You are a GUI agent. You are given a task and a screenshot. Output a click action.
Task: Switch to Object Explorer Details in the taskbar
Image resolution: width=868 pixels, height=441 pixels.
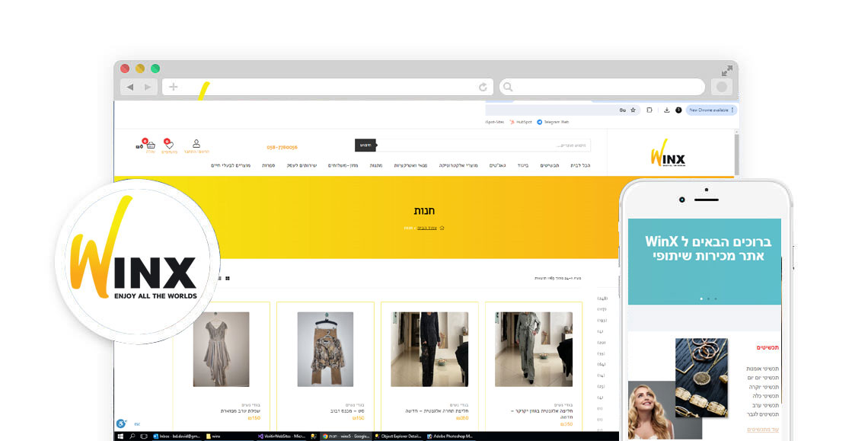398,436
